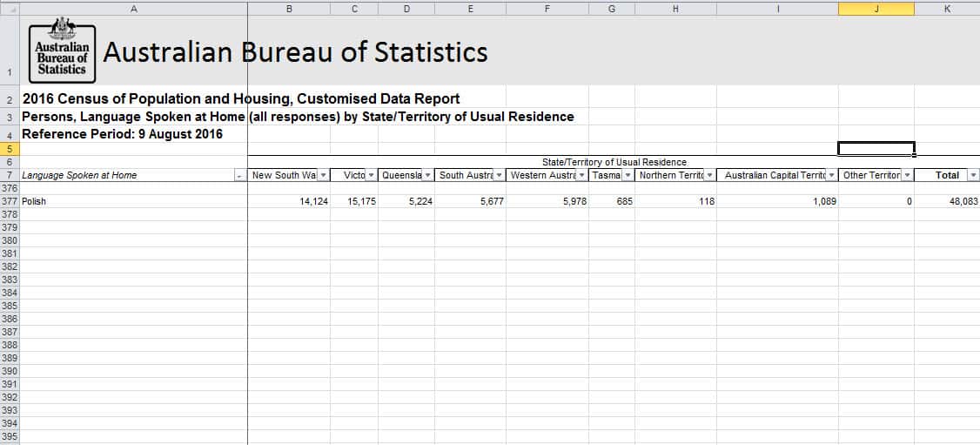Open the New South Wales filter dropdown

323,176
